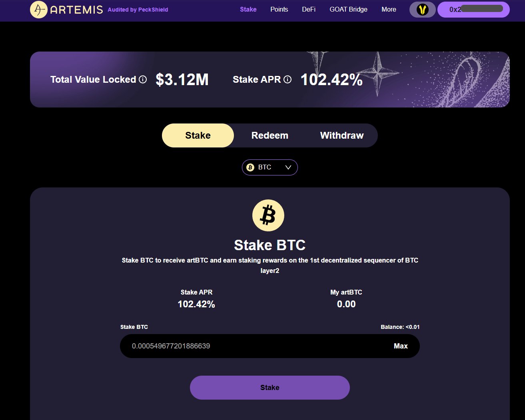
Task: Click the dropdown chevron next to BTC
Action: click(287, 167)
